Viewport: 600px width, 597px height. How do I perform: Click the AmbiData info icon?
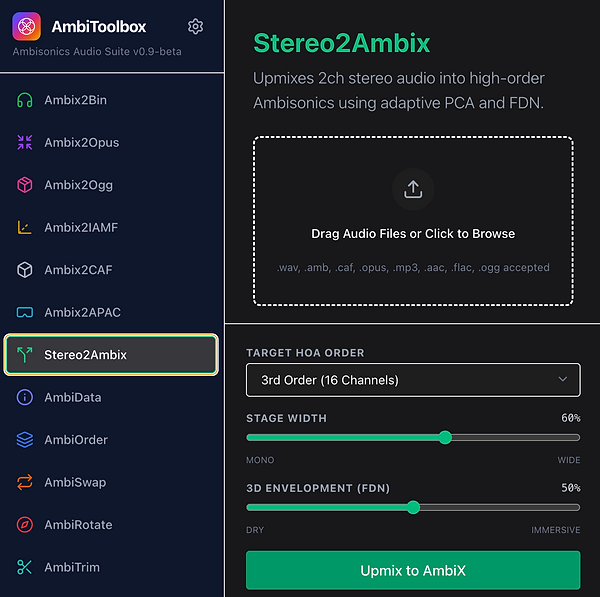pos(25,397)
